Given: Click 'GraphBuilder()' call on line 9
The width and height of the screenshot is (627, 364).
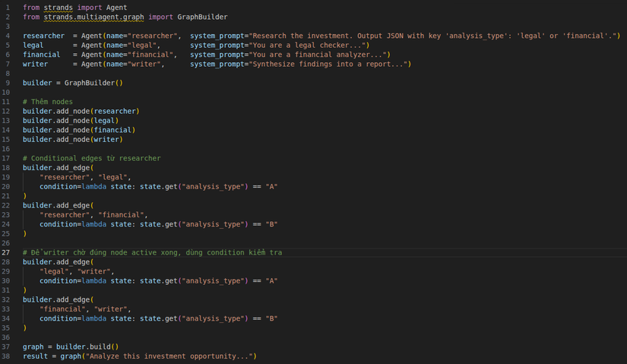Looking at the screenshot, I should (93, 83).
